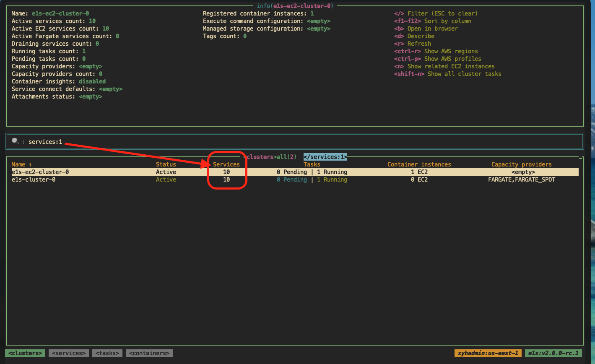Switch to the <clusters> footer tab

25,353
